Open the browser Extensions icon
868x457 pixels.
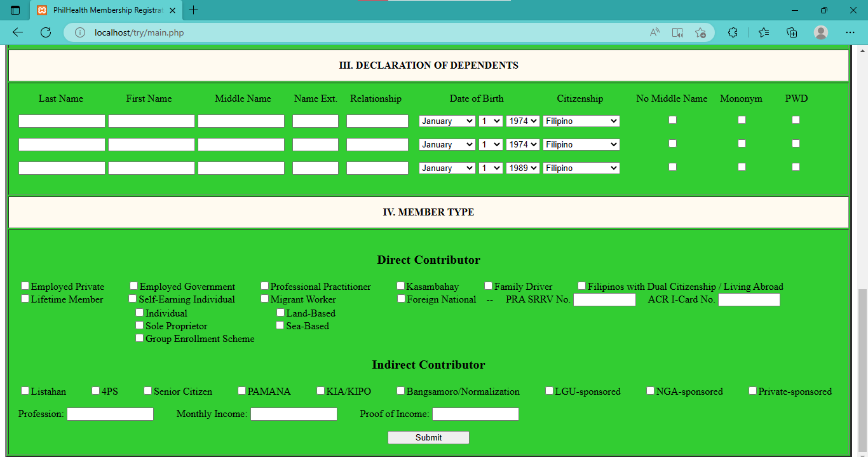coord(733,32)
